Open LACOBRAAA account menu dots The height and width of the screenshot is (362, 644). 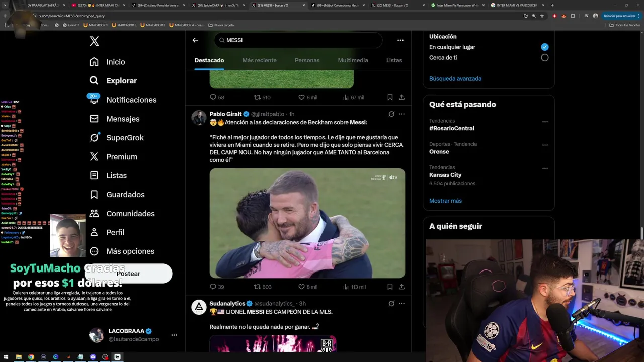174,335
